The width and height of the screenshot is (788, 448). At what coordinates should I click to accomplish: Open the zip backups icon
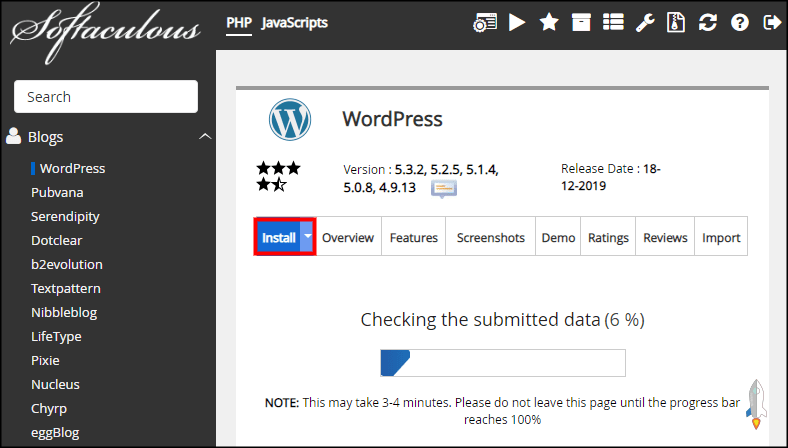point(676,23)
